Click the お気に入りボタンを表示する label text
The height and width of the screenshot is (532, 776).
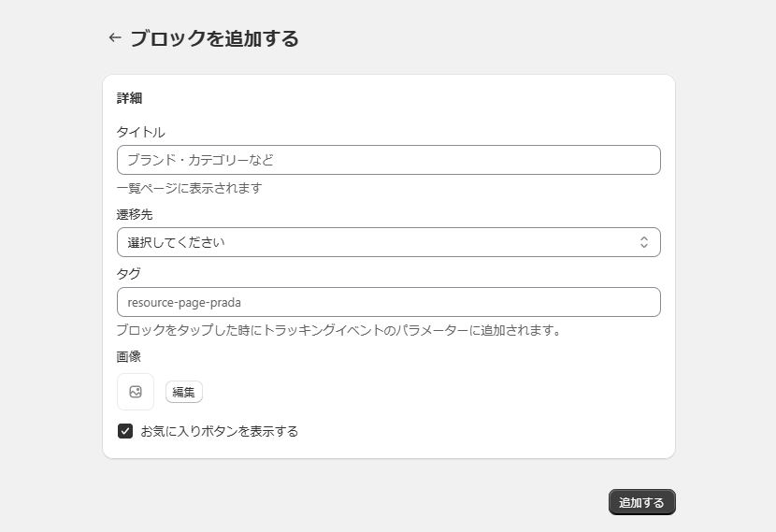coord(219,432)
